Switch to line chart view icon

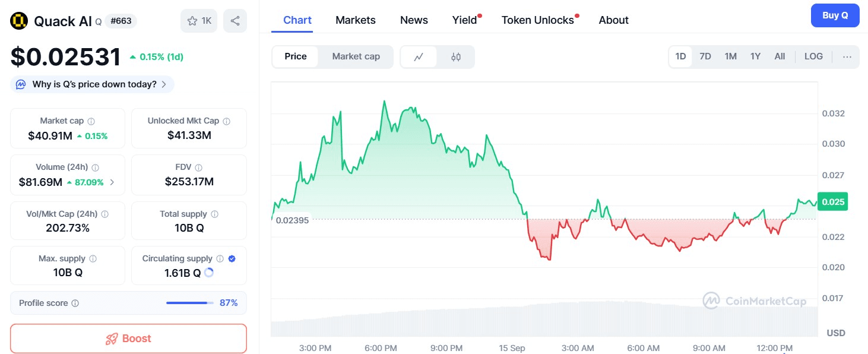[419, 57]
